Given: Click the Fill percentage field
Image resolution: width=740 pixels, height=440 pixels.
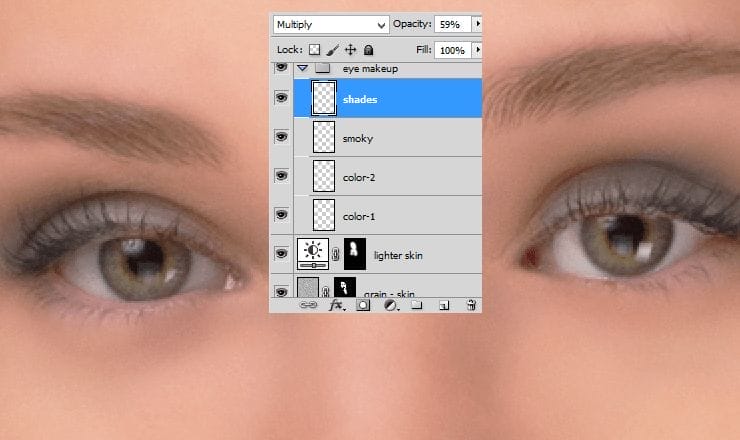Looking at the screenshot, I should pos(451,49).
